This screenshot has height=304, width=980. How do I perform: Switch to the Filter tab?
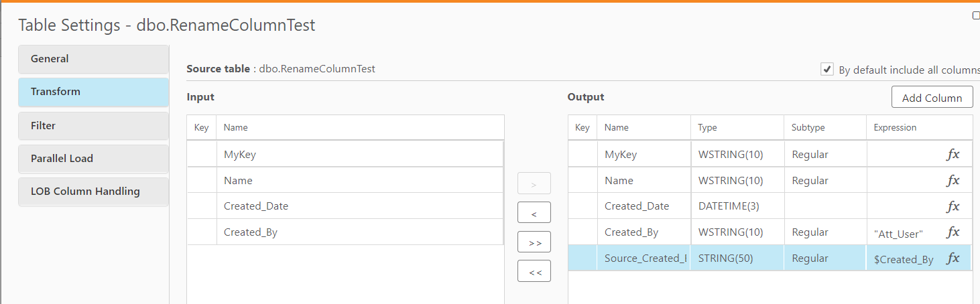coord(93,126)
